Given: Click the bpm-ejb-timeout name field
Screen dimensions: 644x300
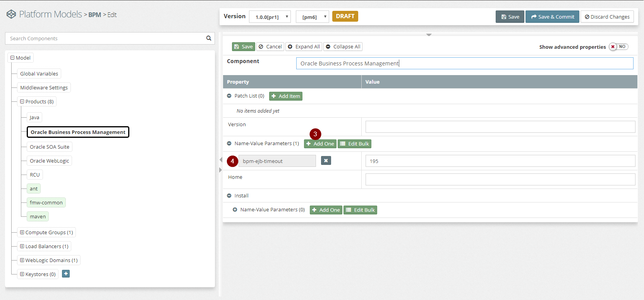Looking at the screenshot, I should [277, 161].
